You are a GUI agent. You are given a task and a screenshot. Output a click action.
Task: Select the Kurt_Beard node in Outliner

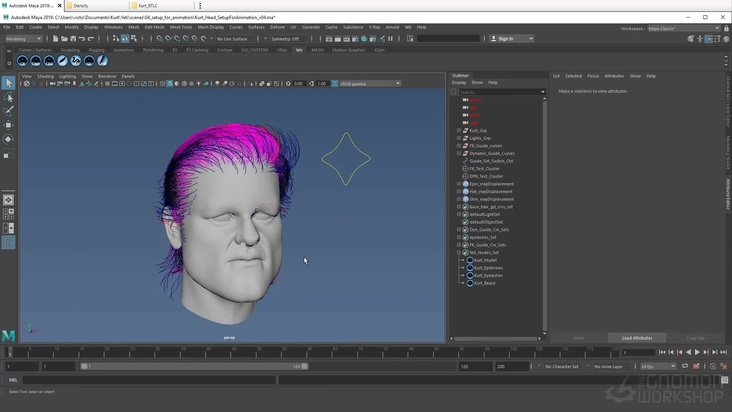click(484, 283)
